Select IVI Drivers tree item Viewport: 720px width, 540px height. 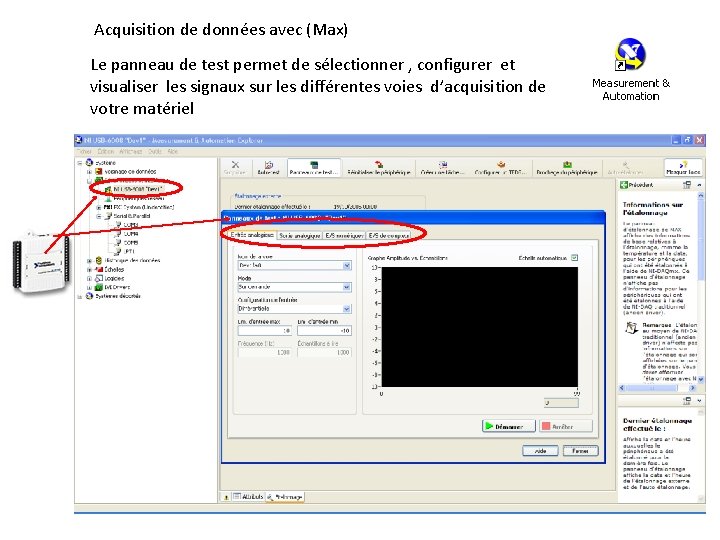coord(112,287)
